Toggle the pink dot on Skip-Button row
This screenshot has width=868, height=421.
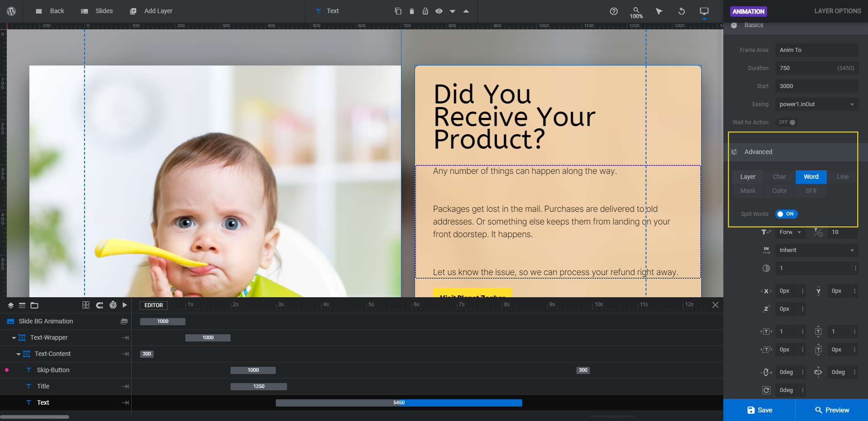pyautogui.click(x=7, y=370)
